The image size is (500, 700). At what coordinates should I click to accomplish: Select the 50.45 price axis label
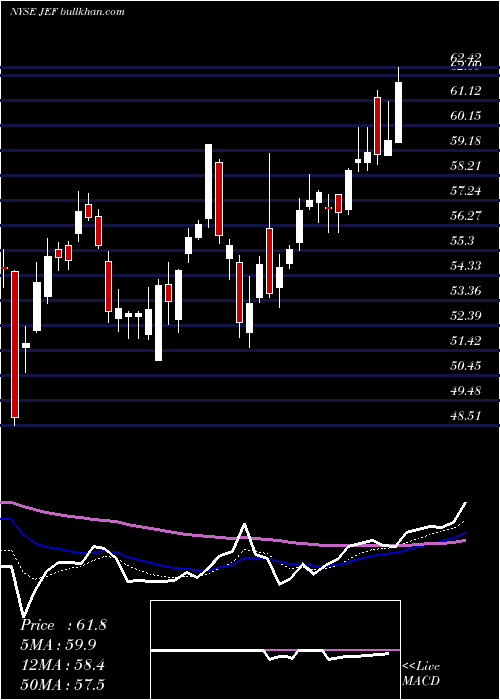[x=466, y=366]
